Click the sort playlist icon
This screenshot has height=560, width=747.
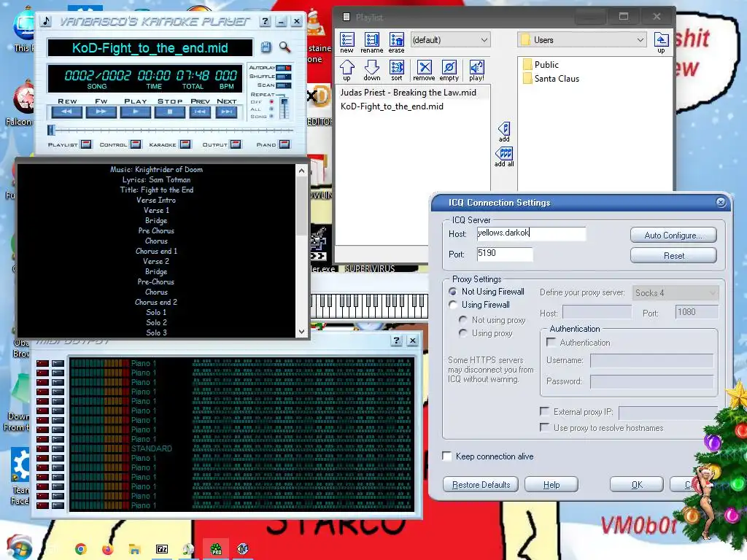coord(396,70)
